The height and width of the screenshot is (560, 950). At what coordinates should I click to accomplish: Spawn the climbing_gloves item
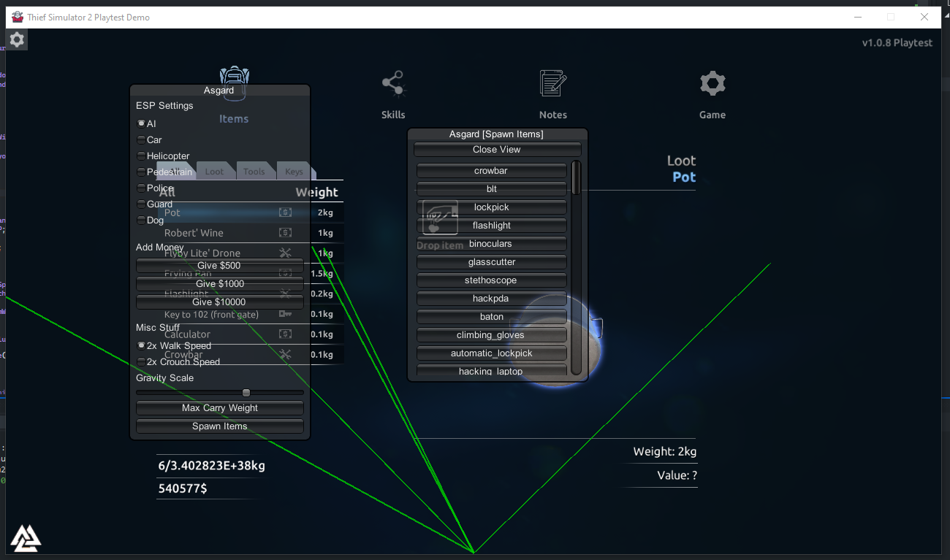[x=491, y=335]
